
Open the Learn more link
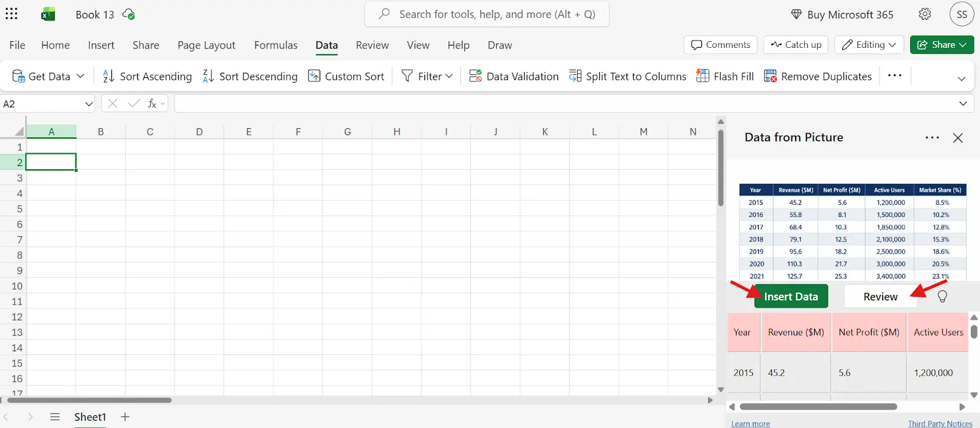point(750,423)
